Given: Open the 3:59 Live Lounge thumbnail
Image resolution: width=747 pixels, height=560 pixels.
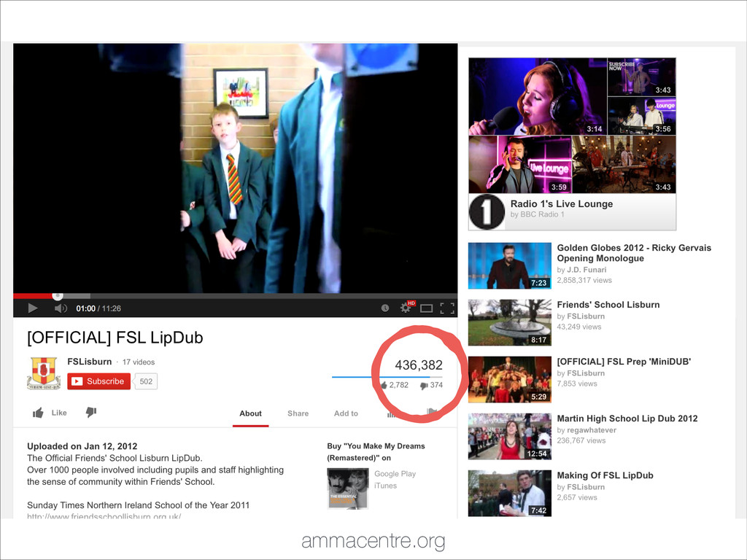Looking at the screenshot, I should coord(519,164).
